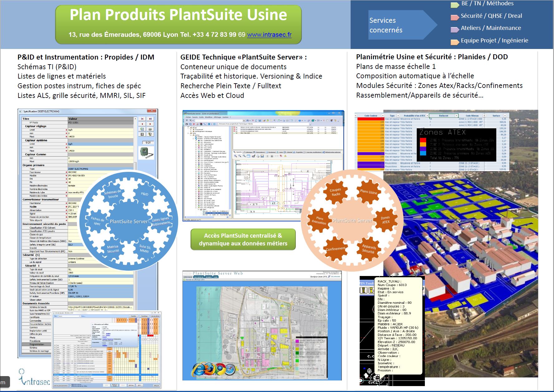The image size is (554, 392).
Task: Click the Chrome browser icon
Action: tap(220, 369)
